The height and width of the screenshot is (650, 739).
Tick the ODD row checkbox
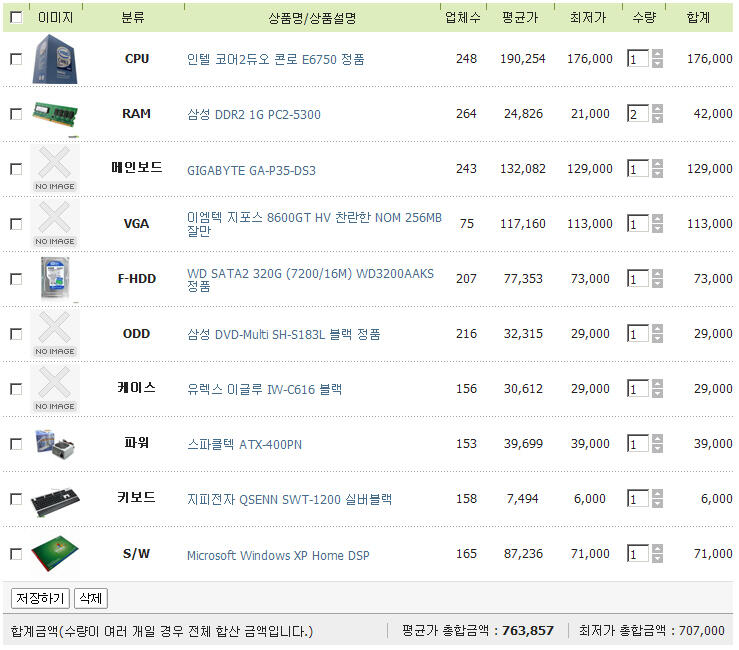pos(16,334)
